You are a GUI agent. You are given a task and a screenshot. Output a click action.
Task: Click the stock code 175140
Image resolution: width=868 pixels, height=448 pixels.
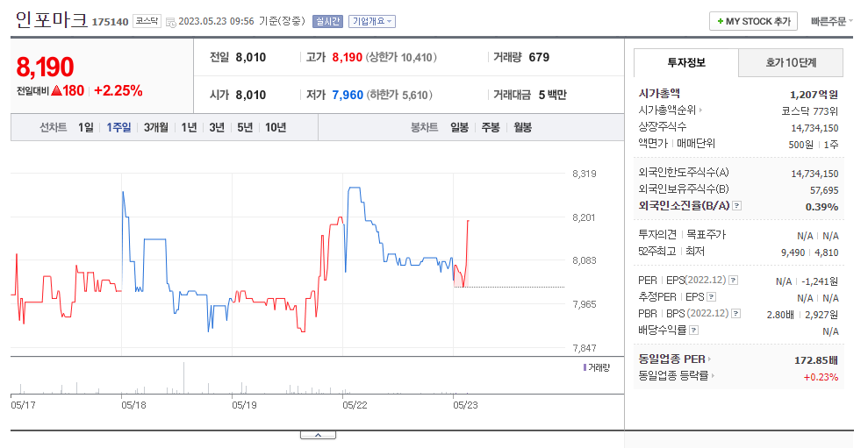(110, 22)
